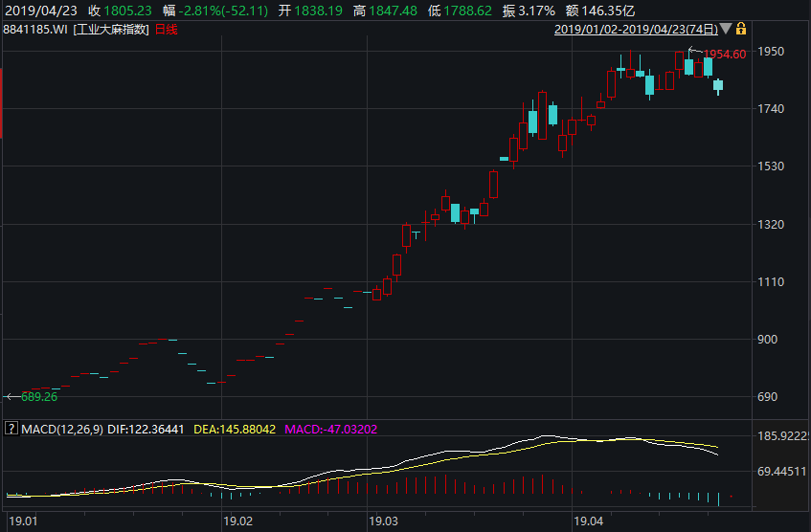Open MACD(12,26,9) indicator parameters
The width and height of the screenshot is (811, 532).
[62, 430]
